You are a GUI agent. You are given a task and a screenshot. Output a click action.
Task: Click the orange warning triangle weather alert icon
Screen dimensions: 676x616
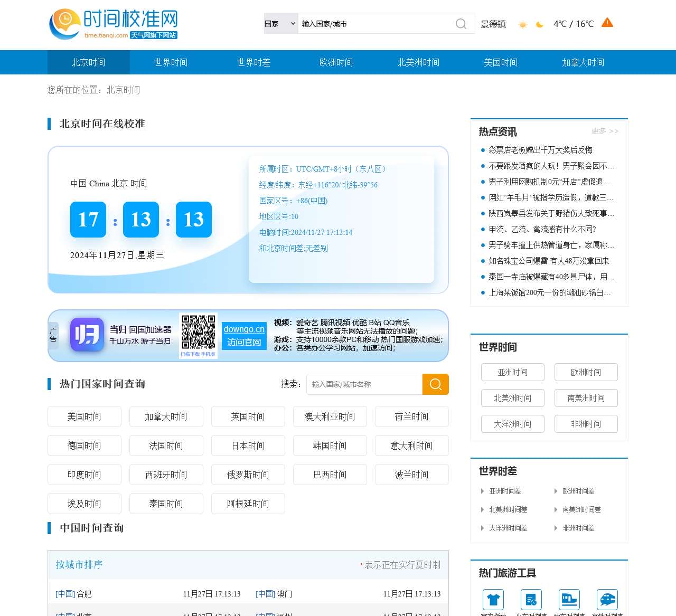607,23
